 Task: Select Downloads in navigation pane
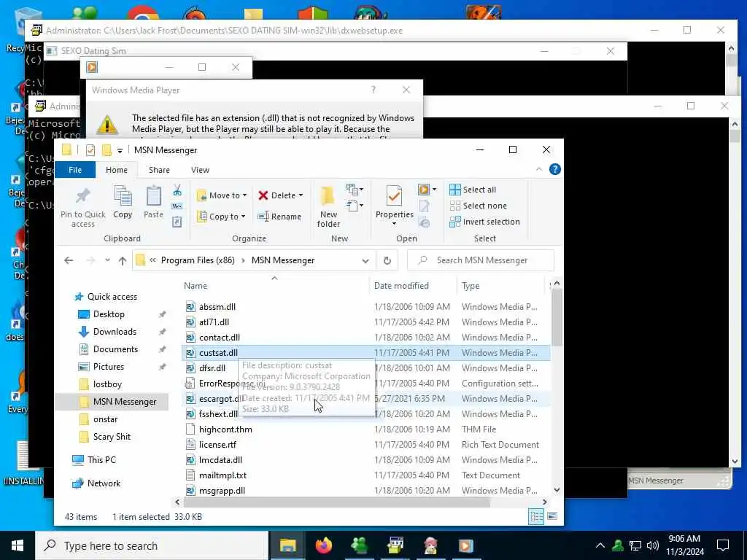115,332
